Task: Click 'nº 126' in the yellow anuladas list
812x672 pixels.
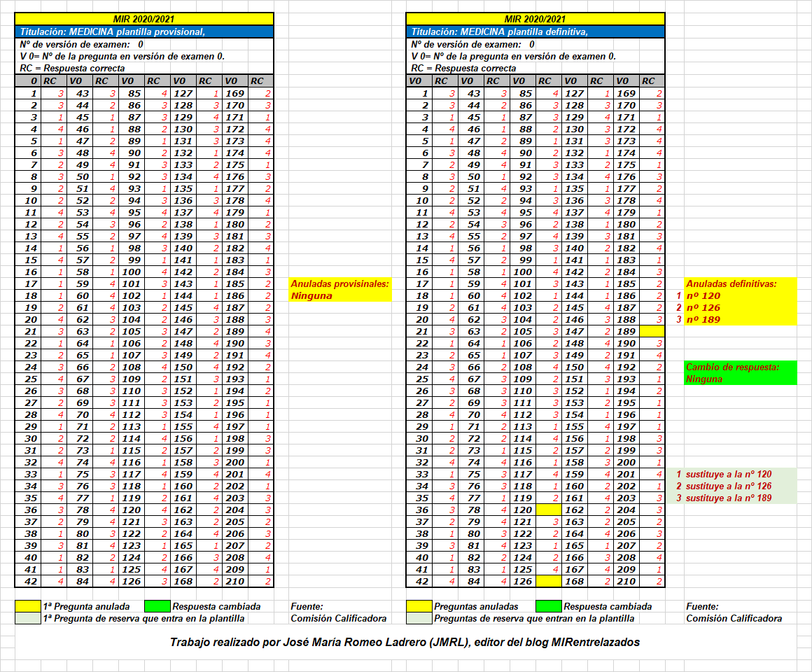Action: pos(703,307)
